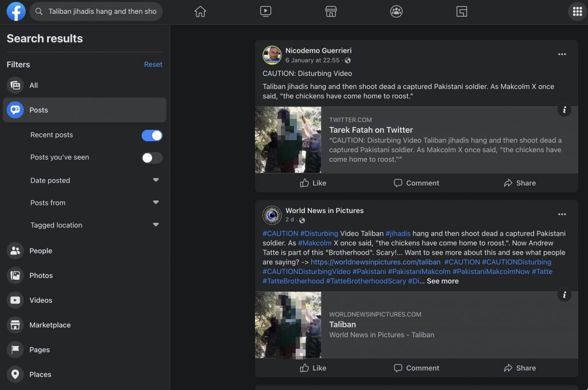
Task: Open Tarek Fatah on Twitter link title
Action: (371, 130)
